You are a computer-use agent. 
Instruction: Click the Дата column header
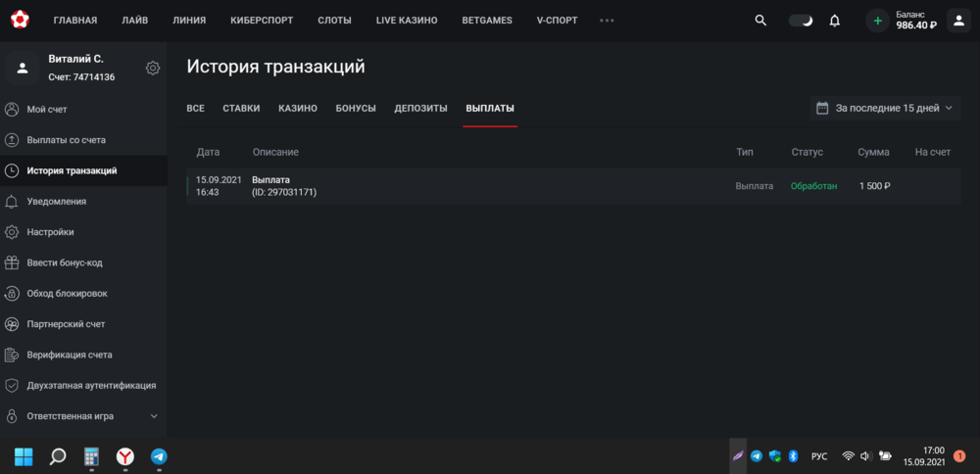tap(208, 153)
